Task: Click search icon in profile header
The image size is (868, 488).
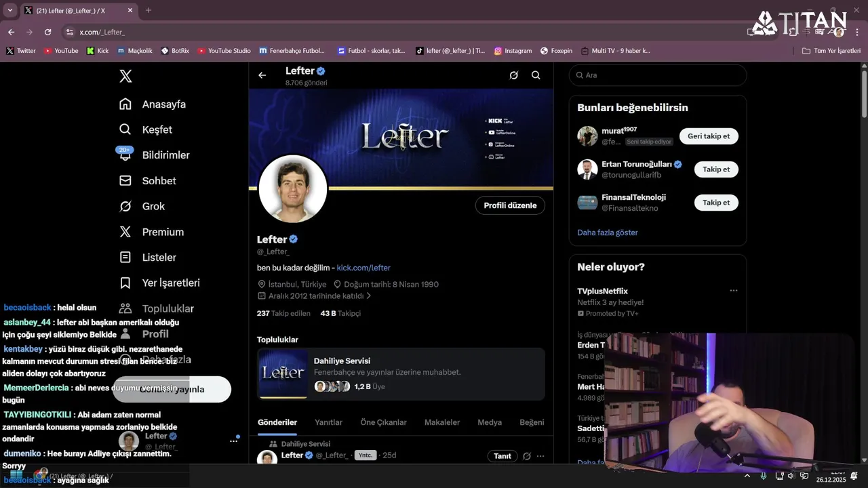Action: tap(536, 75)
